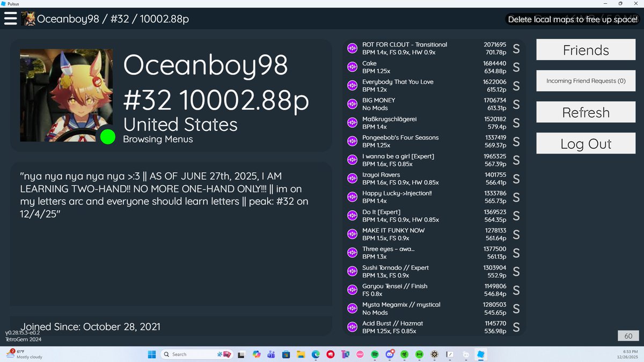Click the map icon for "Garyou Tensei // Finish"
Screen dimensions: 644x362
click(x=352, y=290)
